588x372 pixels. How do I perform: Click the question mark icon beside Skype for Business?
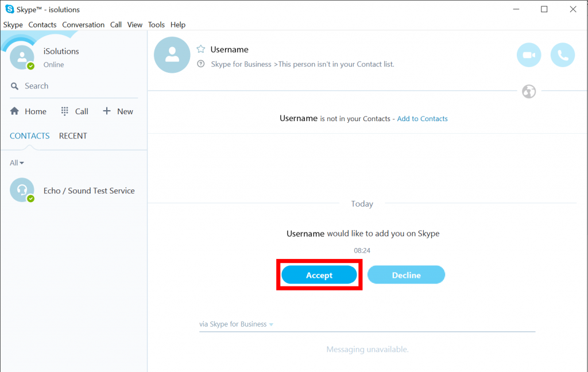tap(200, 64)
